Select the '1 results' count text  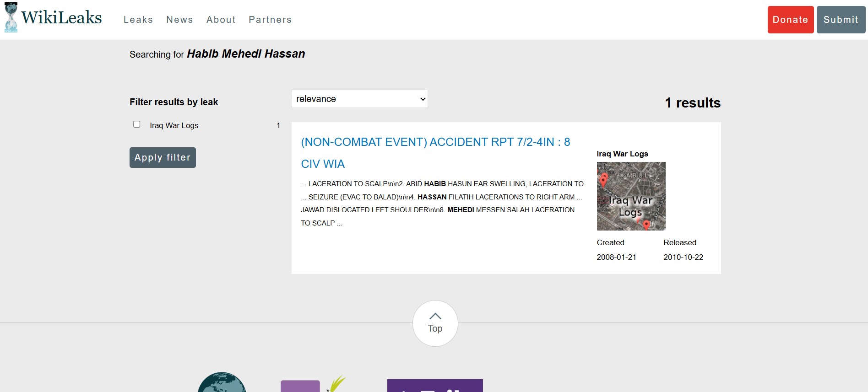pyautogui.click(x=693, y=103)
